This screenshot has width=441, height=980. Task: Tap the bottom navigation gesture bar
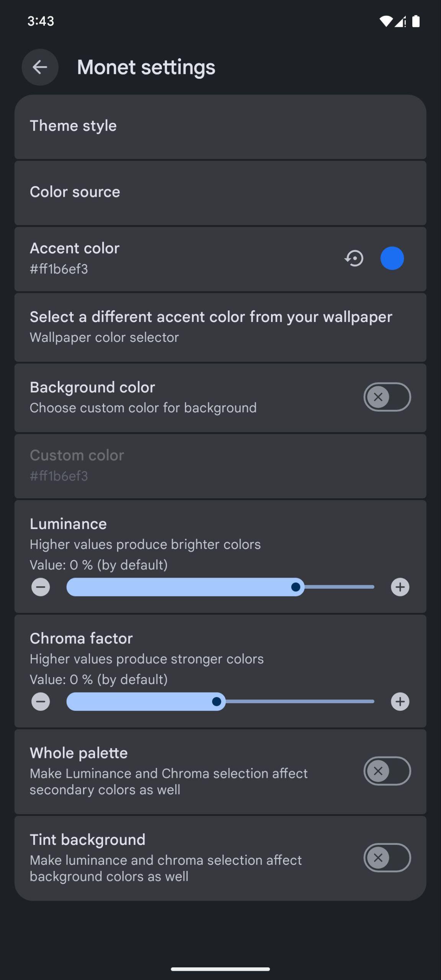[x=220, y=969]
